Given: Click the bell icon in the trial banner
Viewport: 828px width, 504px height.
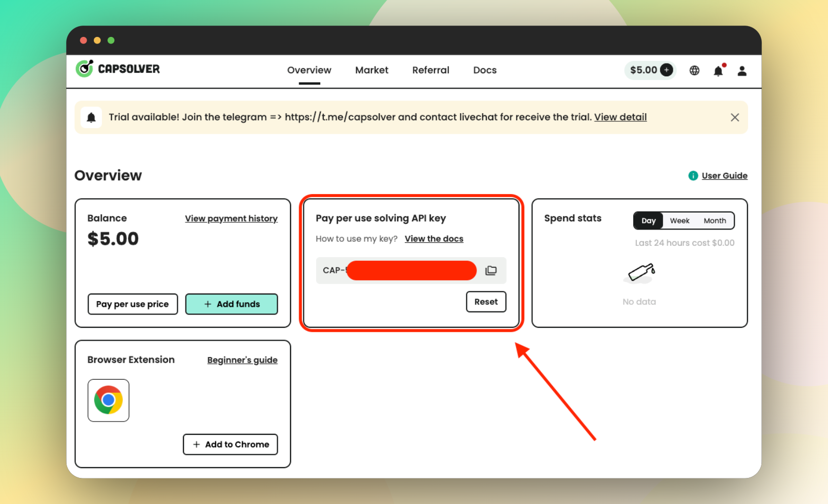Looking at the screenshot, I should tap(92, 117).
